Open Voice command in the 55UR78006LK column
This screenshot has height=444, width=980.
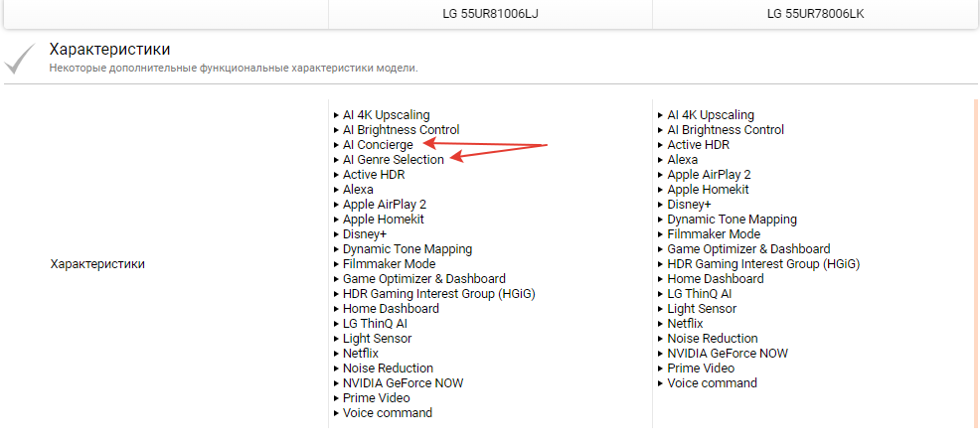[712, 383]
